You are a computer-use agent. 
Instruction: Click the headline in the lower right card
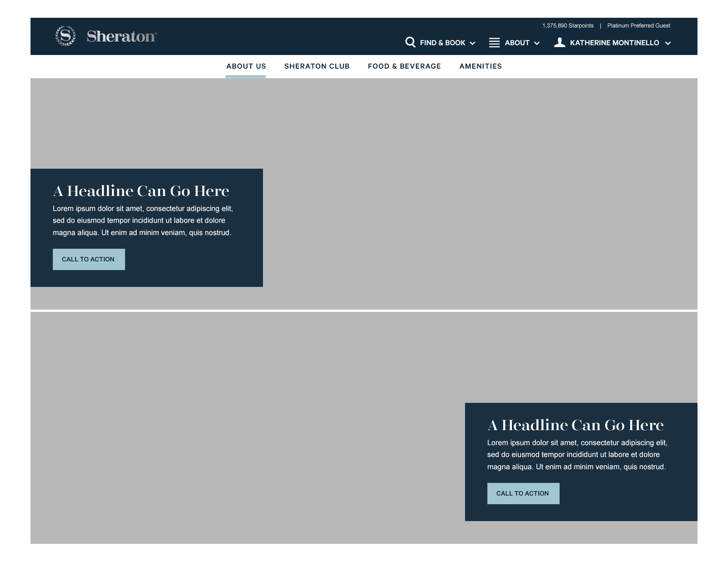pyautogui.click(x=576, y=425)
